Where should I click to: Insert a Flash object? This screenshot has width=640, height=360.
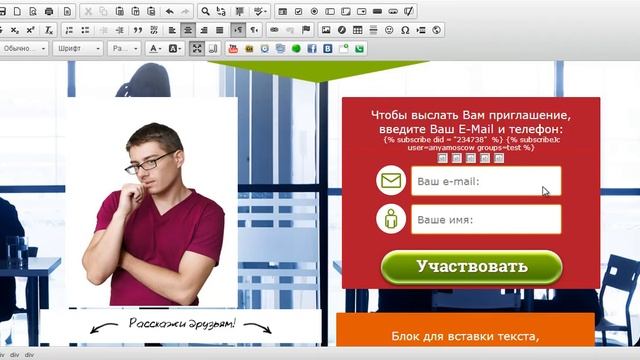tap(342, 30)
